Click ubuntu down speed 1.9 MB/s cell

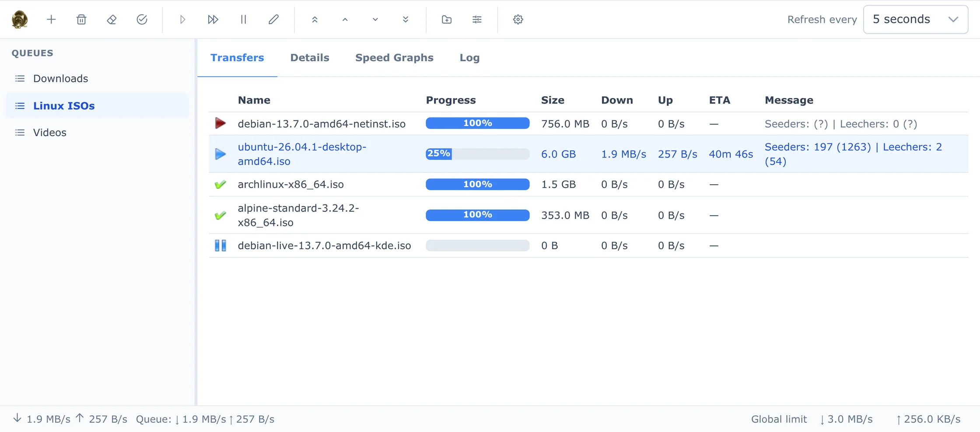(x=623, y=154)
